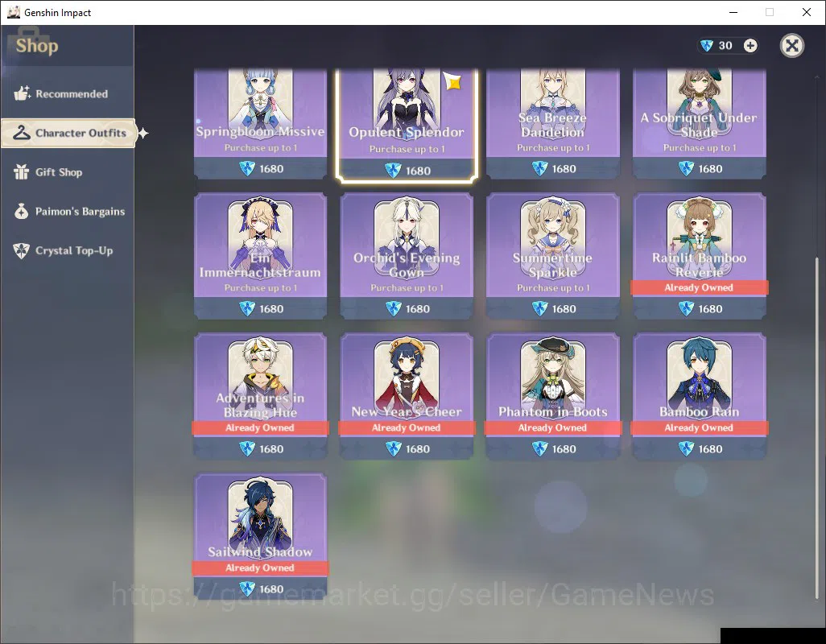Open Bamboo Rain outfit card
The height and width of the screenshot is (644, 826).
[699, 396]
